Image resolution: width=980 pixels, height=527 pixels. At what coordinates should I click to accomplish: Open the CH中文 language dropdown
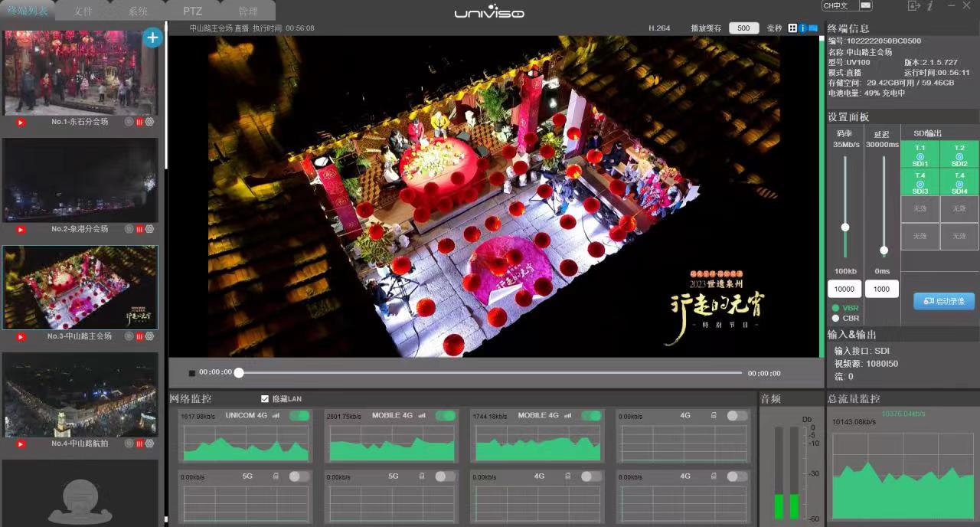tap(848, 5)
